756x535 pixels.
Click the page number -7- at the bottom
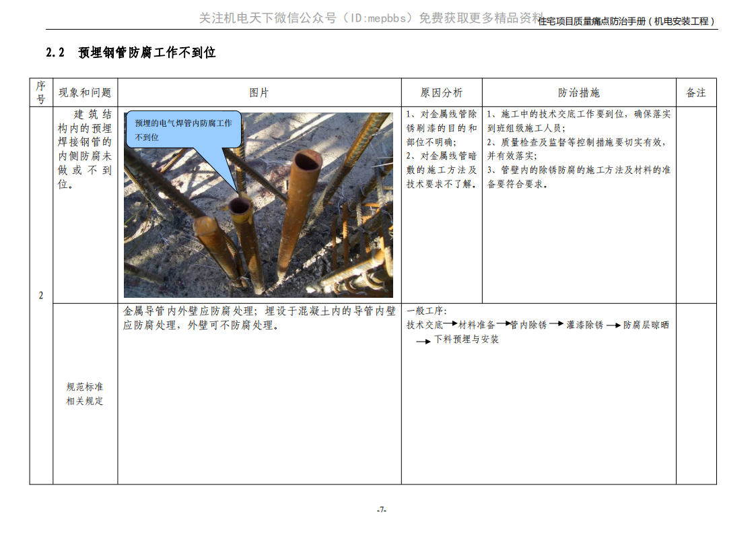(381, 510)
